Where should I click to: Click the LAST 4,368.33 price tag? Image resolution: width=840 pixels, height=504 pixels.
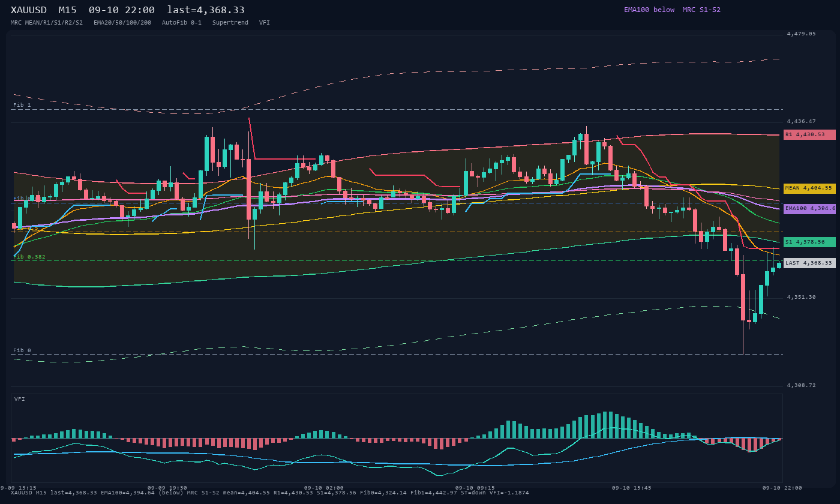tap(809, 263)
